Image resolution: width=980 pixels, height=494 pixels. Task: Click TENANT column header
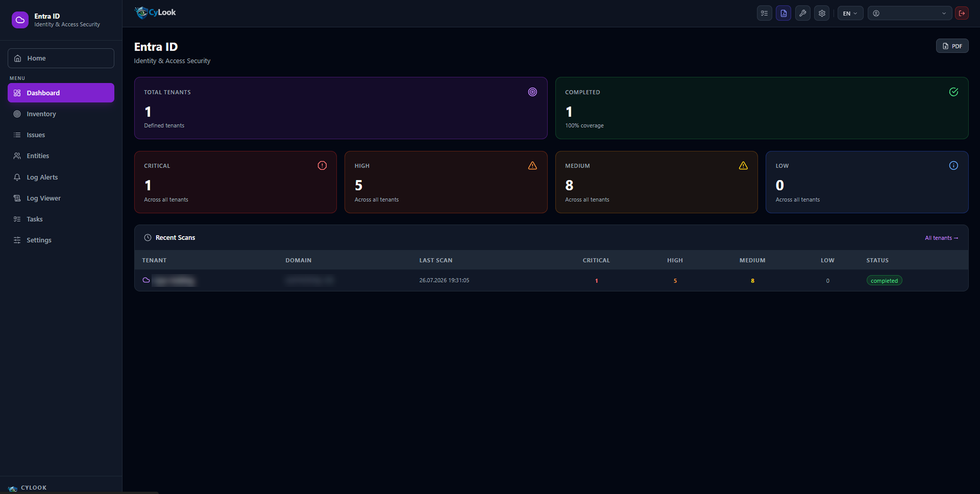154,261
